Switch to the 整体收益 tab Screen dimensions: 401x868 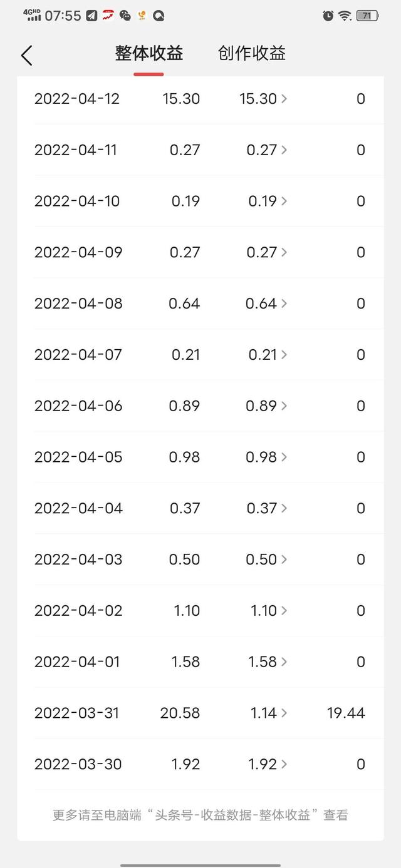(x=148, y=54)
